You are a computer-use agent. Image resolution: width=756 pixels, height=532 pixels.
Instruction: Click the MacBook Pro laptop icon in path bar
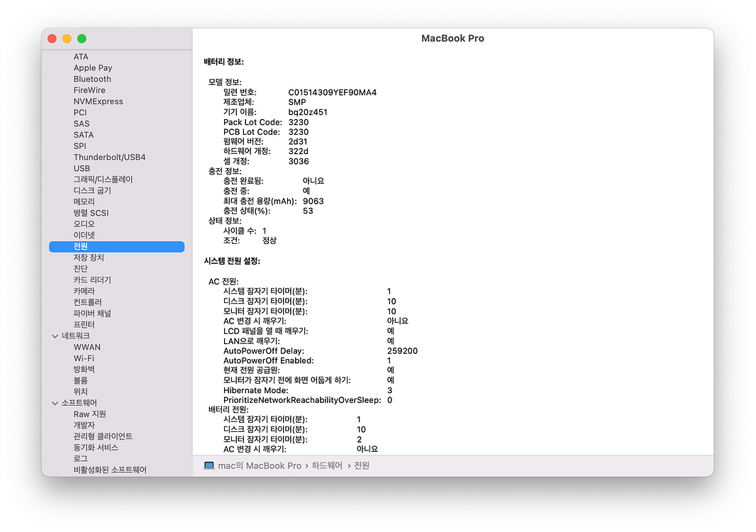click(209, 465)
